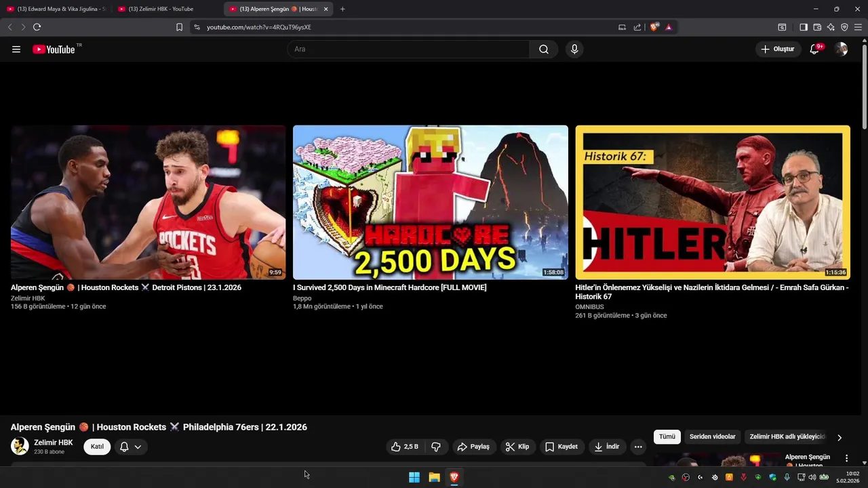Viewport: 868px width, 488px height.
Task: Click the Klip button
Action: click(x=517, y=447)
